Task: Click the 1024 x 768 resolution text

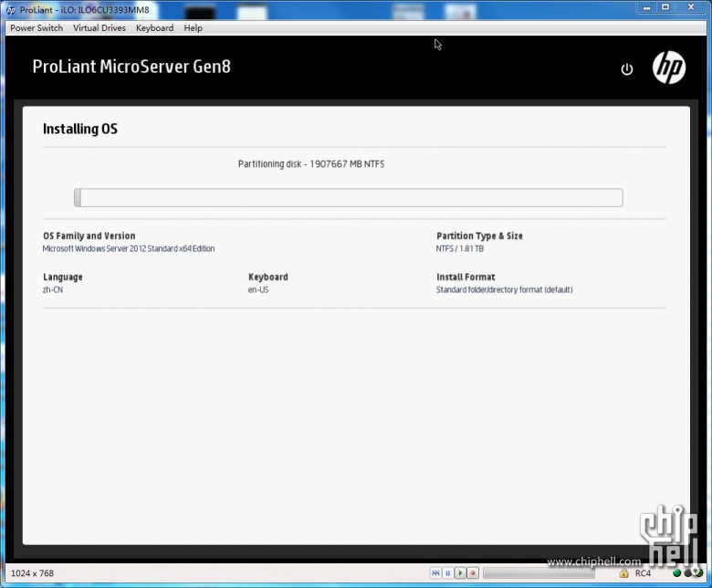Action: tap(32, 573)
